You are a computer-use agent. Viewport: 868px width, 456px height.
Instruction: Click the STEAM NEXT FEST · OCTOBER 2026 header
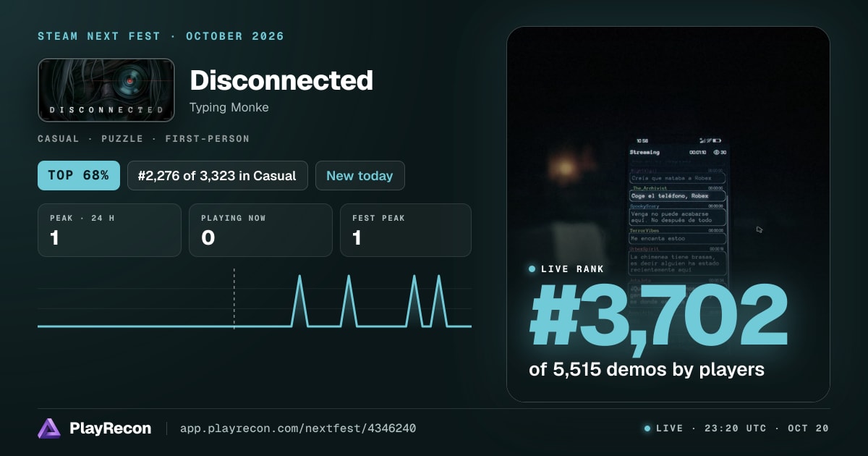tap(161, 36)
